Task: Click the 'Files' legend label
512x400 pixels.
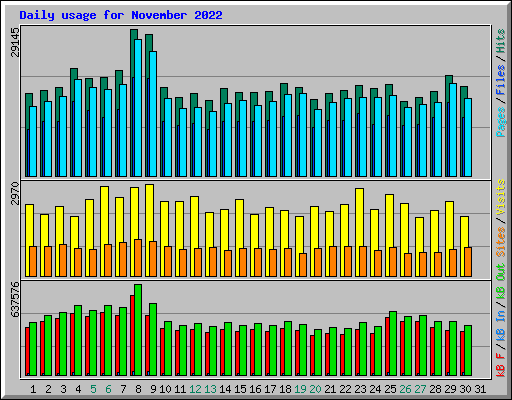Action: 501,80
